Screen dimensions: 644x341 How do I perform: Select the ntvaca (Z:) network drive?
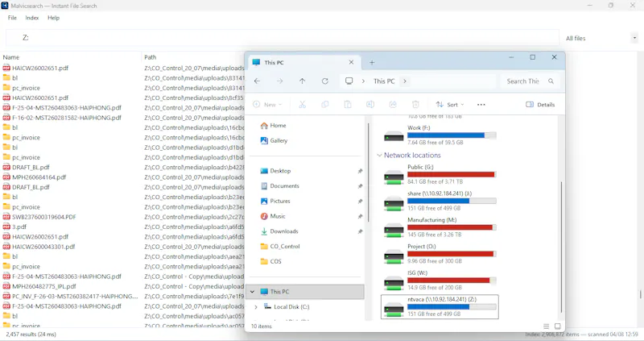coord(440,306)
